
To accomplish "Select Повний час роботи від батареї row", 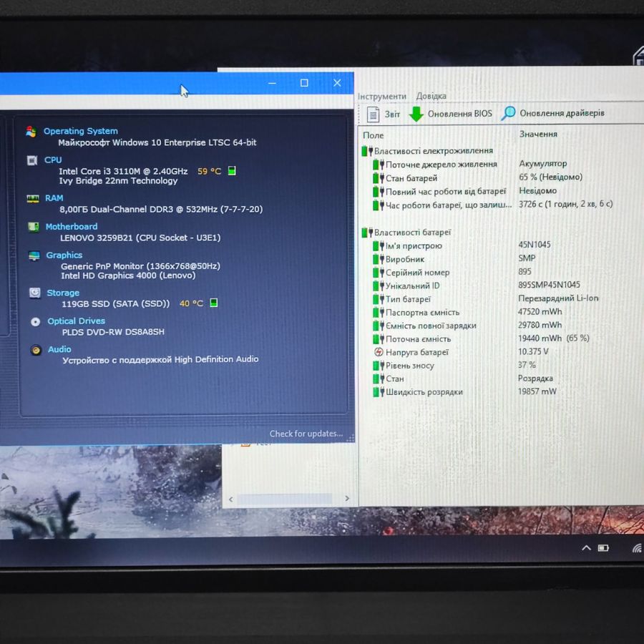I will coord(464,191).
